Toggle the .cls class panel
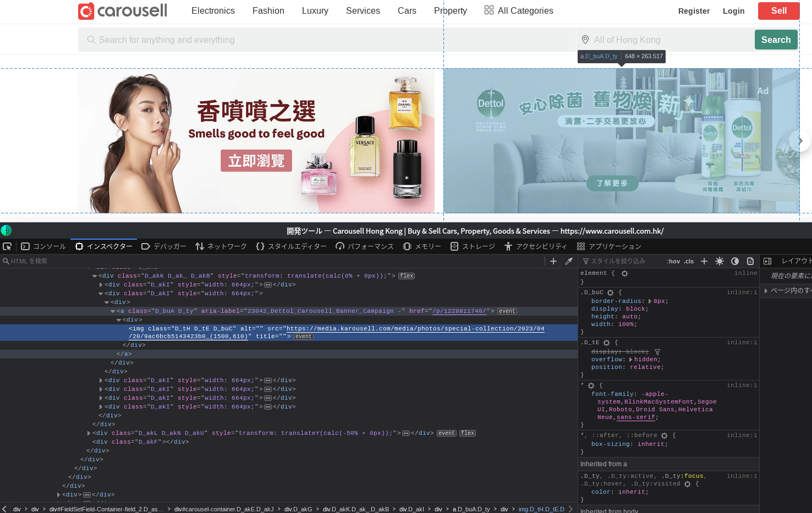The height and width of the screenshot is (513, 812). point(688,261)
